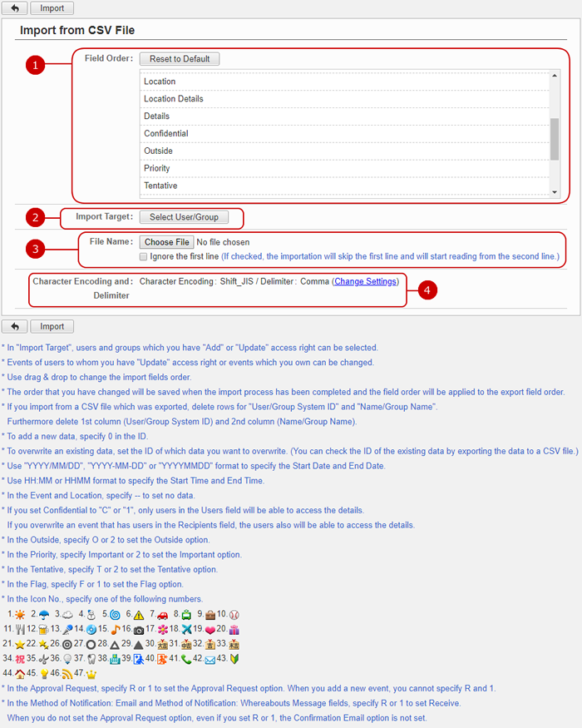Click the yellow warning triangle icon
582x728 pixels.
(139, 614)
